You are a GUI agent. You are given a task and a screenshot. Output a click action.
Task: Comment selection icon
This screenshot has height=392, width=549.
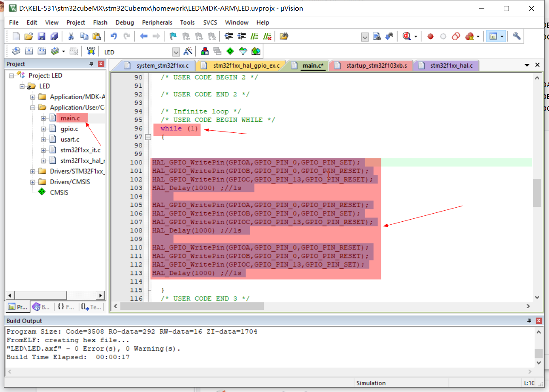pyautogui.click(x=254, y=36)
